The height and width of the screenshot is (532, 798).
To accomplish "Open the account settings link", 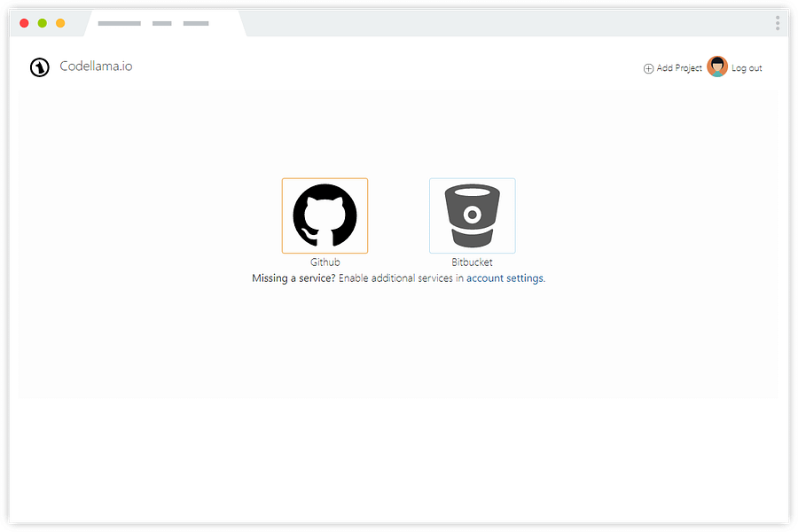I will [x=505, y=278].
